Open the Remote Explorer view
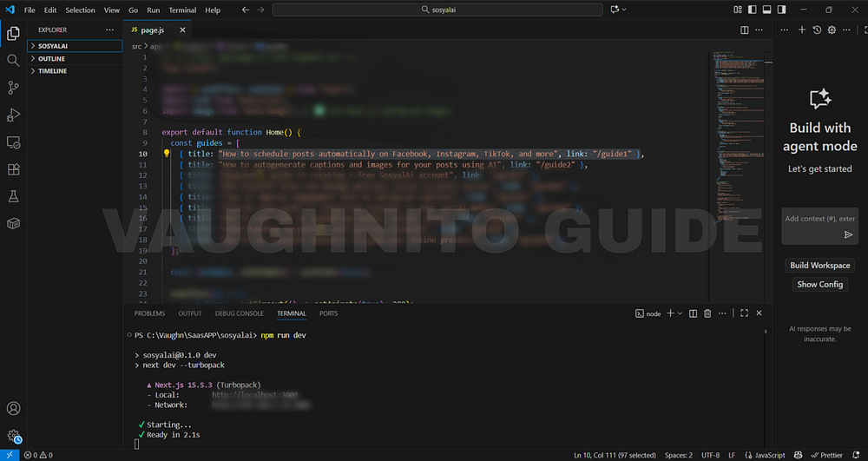The height and width of the screenshot is (461, 868). pyautogui.click(x=13, y=142)
